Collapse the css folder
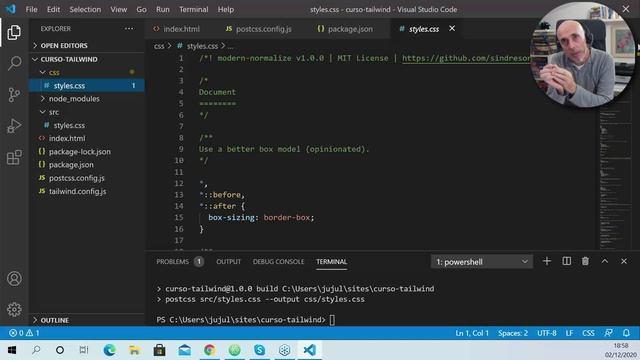 pyautogui.click(x=87, y=72)
